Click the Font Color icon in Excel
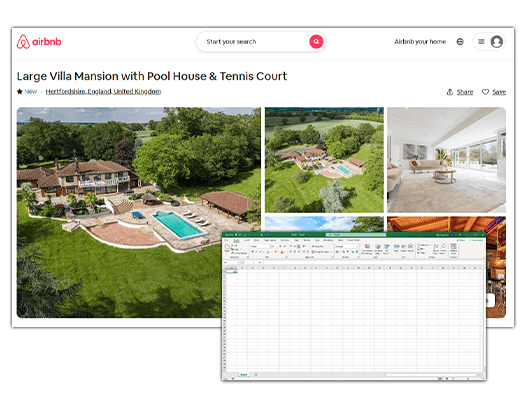Image resolution: width=528 pixels, height=395 pixels. [x=282, y=252]
